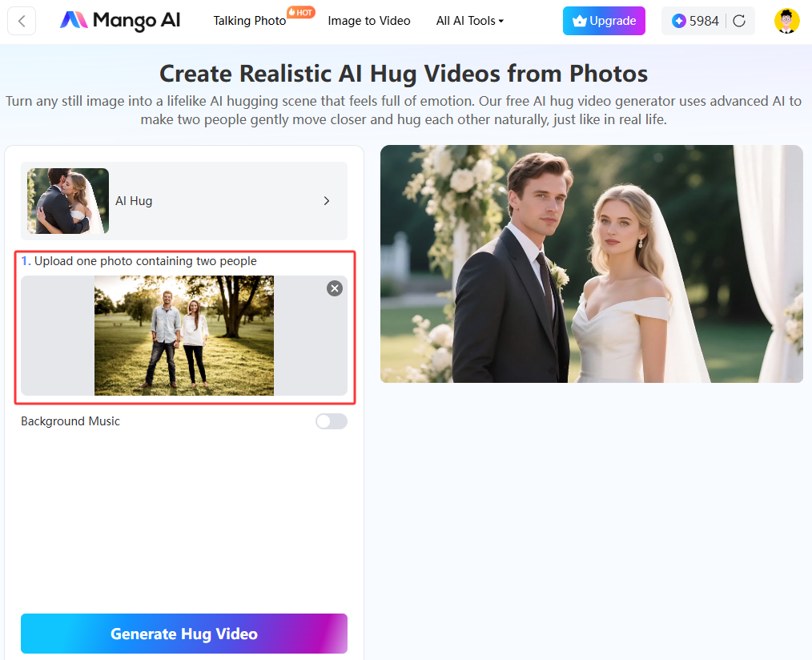Click the orange HOT badge
Screen dimensions: 812x660
(x=301, y=12)
